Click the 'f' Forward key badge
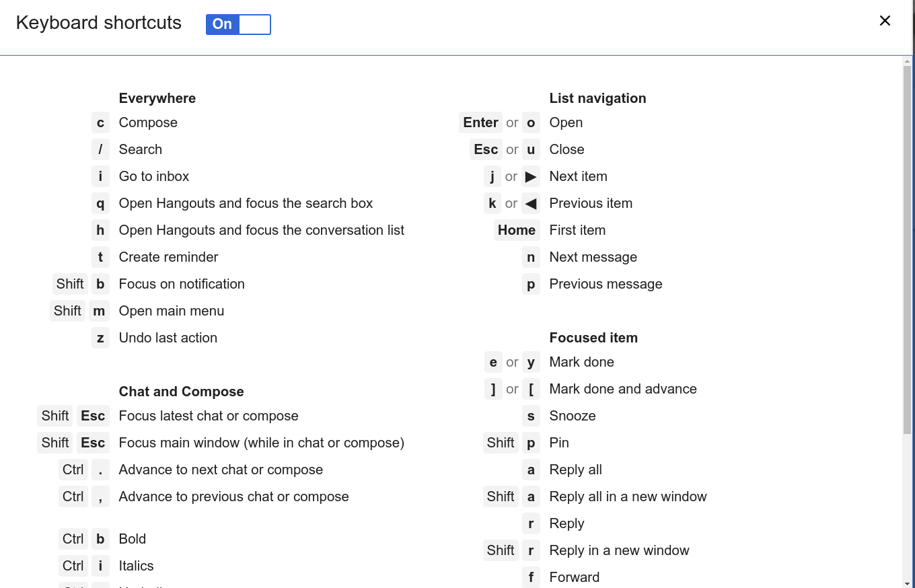The height and width of the screenshot is (588, 915). (531, 577)
